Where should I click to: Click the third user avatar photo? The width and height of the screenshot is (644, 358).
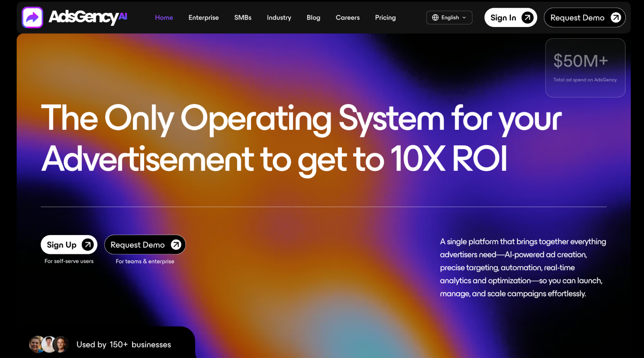(61, 344)
